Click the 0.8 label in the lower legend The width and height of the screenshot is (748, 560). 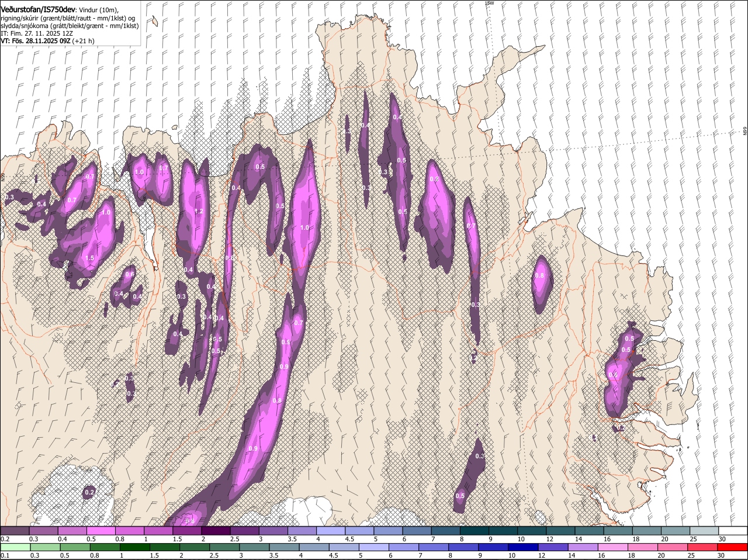(94, 555)
